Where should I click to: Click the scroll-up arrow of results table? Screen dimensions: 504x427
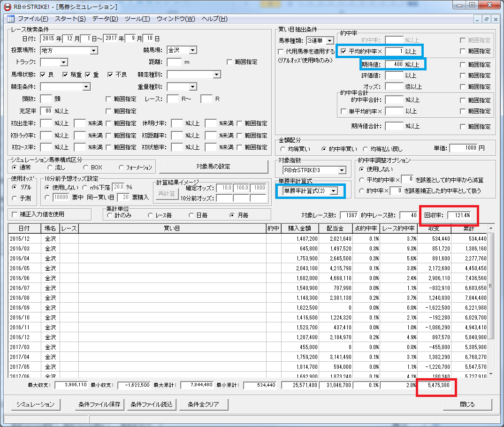pos(491,228)
